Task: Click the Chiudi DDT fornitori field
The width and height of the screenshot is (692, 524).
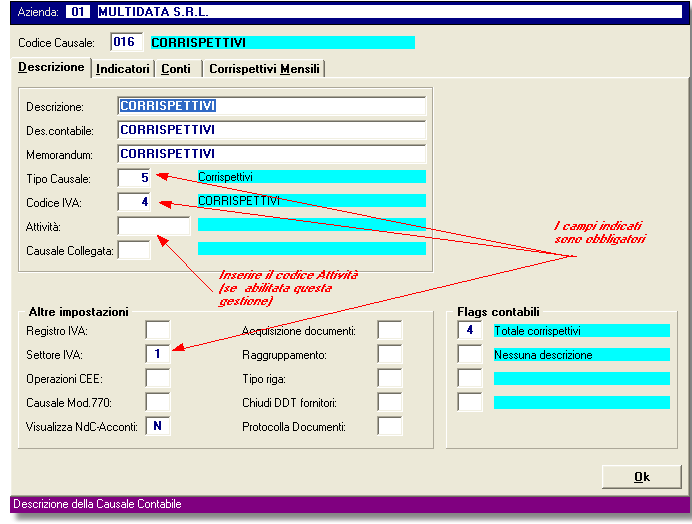Action: pyautogui.click(x=390, y=402)
